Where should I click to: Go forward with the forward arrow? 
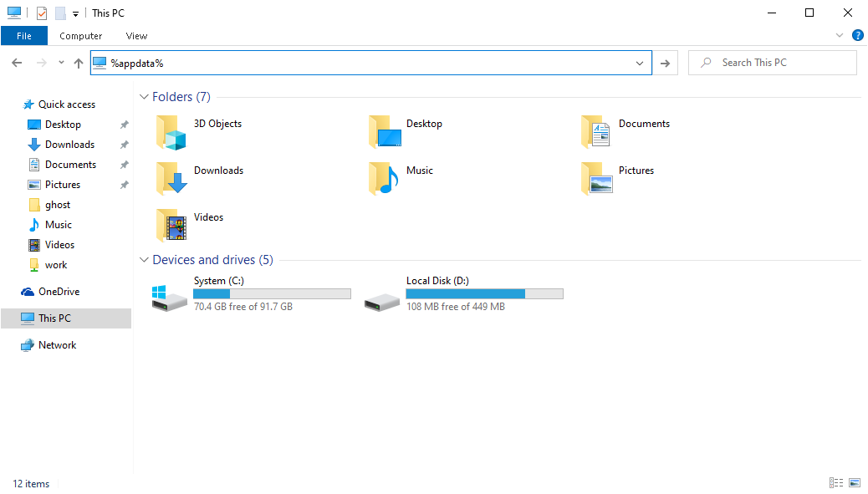[42, 63]
